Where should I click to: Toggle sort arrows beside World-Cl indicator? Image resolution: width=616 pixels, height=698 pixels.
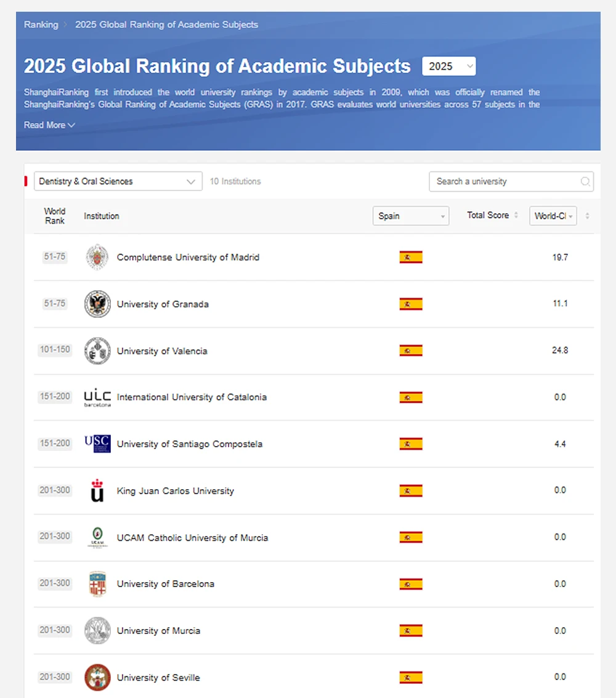587,216
